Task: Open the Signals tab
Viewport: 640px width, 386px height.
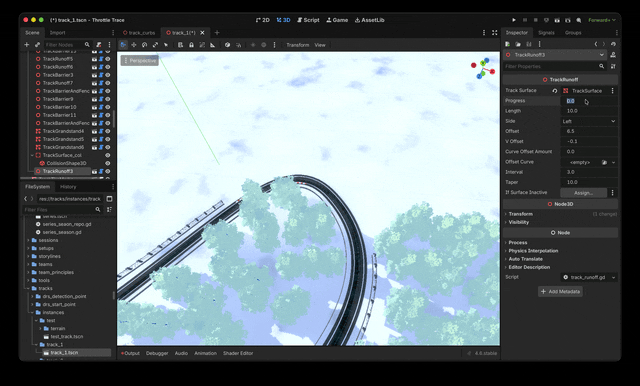Action: click(x=546, y=33)
